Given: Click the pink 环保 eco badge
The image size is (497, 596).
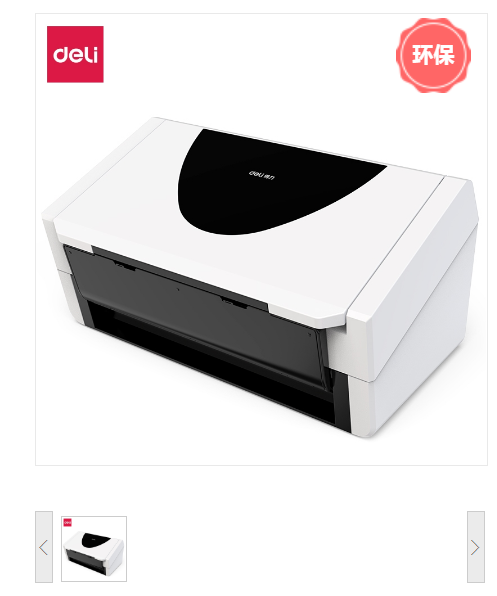Looking at the screenshot, I should click(433, 55).
